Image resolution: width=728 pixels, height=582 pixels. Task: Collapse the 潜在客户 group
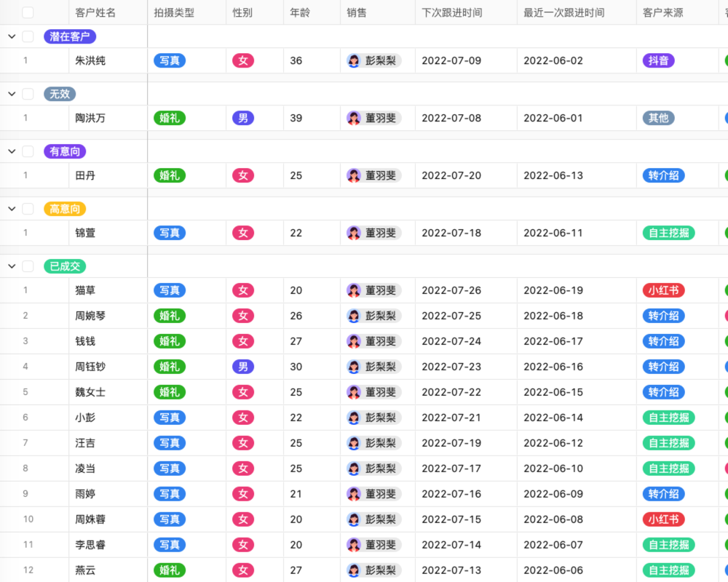[x=11, y=36]
